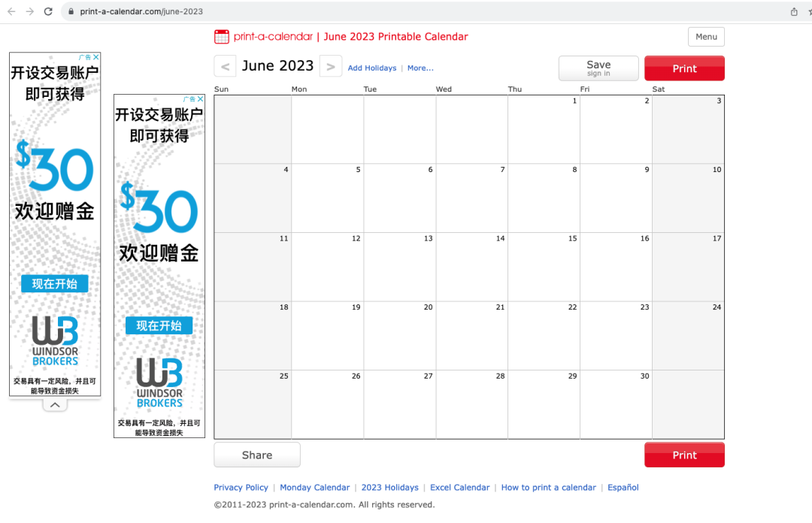Click the red print-a-calendar logo icon
The image size is (812, 523).
point(222,37)
